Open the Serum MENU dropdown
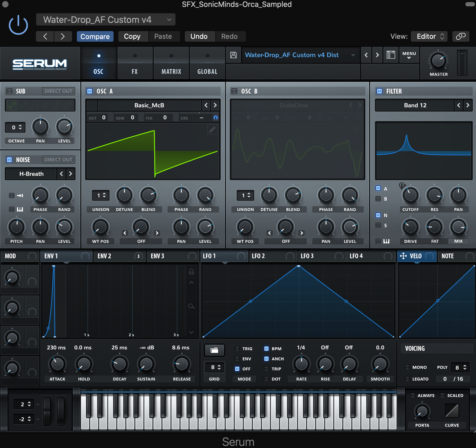 click(x=409, y=55)
